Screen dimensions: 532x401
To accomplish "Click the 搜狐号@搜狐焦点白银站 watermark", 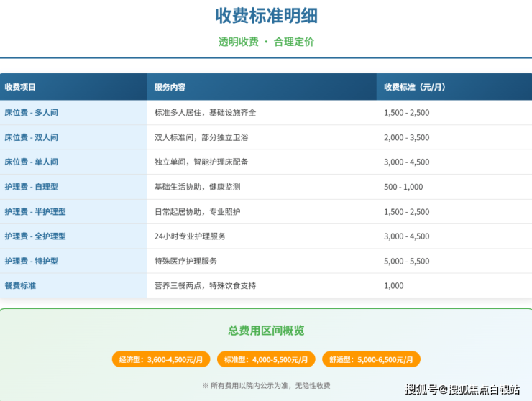I will 462,390.
